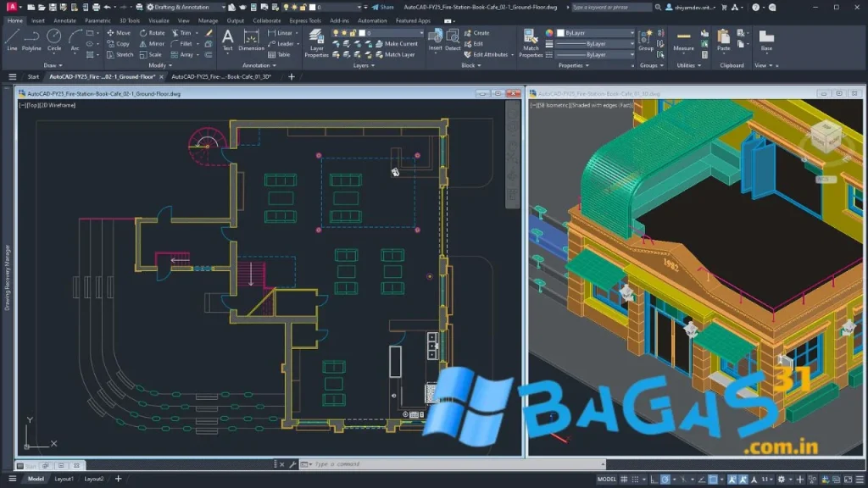Click Make Current layer button
The height and width of the screenshot is (488, 868).
point(397,44)
